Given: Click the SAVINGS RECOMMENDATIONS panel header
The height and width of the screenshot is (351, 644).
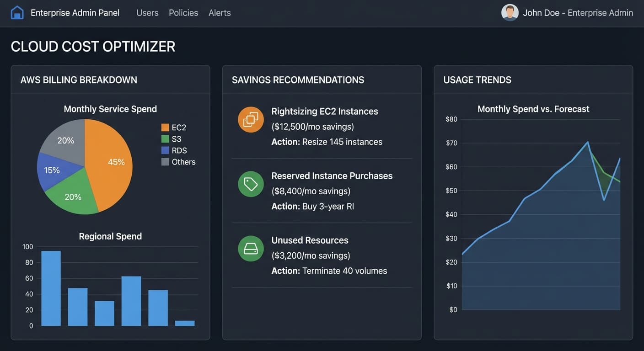Looking at the screenshot, I should [x=298, y=80].
